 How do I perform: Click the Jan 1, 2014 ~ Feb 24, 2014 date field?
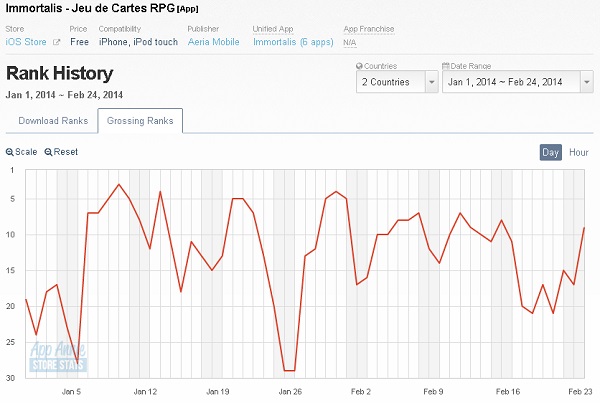coord(518,82)
